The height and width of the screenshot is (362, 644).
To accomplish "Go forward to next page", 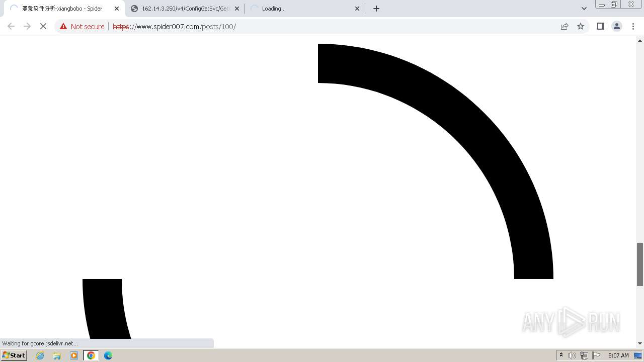I will [x=27, y=26].
